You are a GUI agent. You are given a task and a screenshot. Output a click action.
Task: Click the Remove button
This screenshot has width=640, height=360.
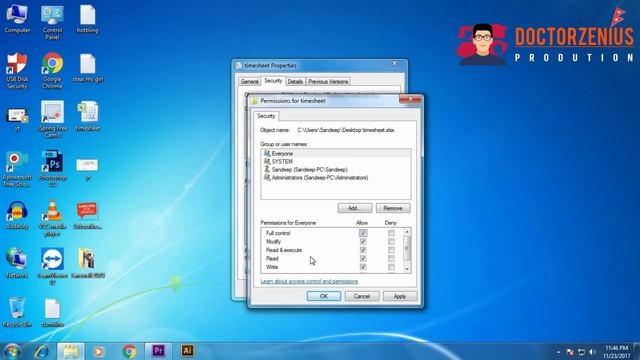393,208
